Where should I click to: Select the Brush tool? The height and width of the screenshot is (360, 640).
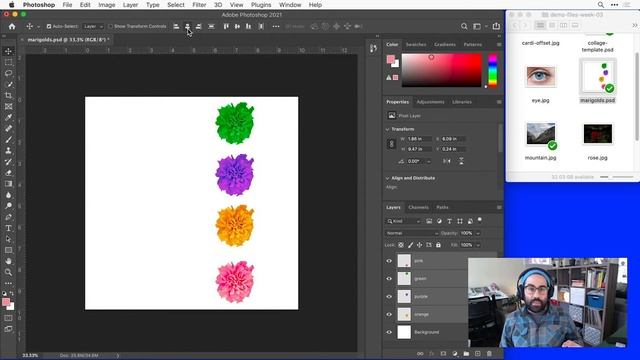pos(8,140)
